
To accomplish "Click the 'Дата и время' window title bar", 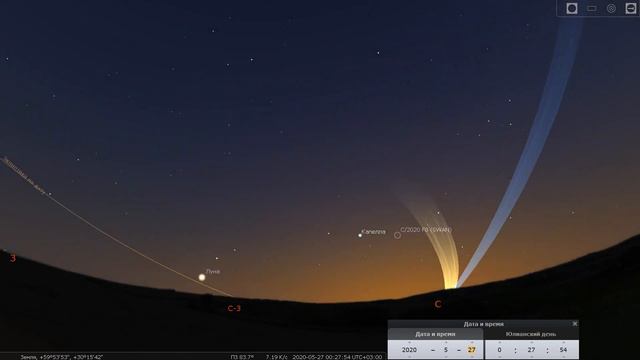I will pos(483,324).
